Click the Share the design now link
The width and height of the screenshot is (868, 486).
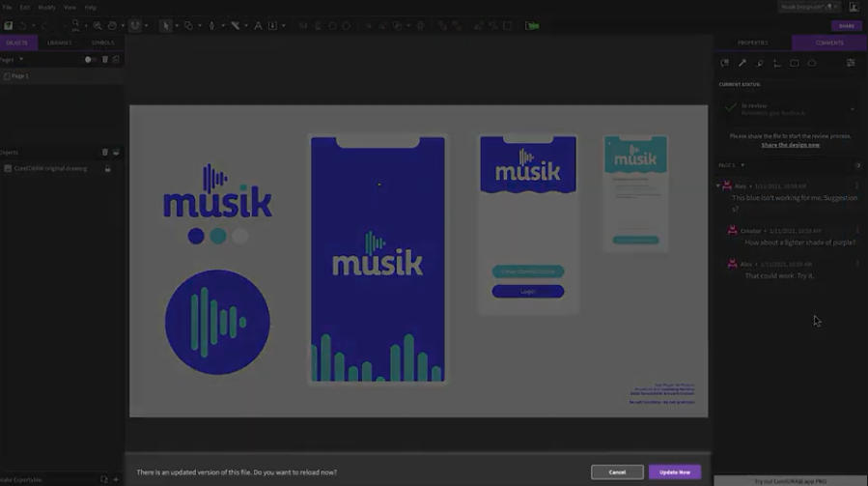790,145
